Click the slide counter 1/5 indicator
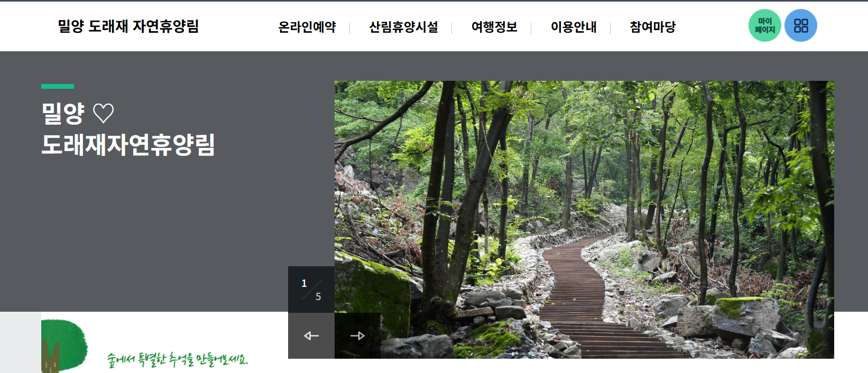This screenshot has width=868, height=373. click(x=311, y=290)
